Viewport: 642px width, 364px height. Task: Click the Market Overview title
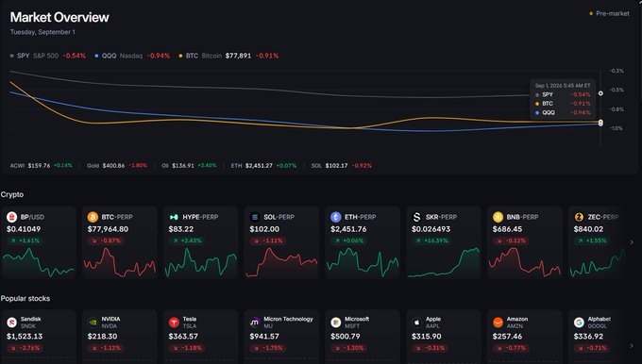[x=59, y=17]
